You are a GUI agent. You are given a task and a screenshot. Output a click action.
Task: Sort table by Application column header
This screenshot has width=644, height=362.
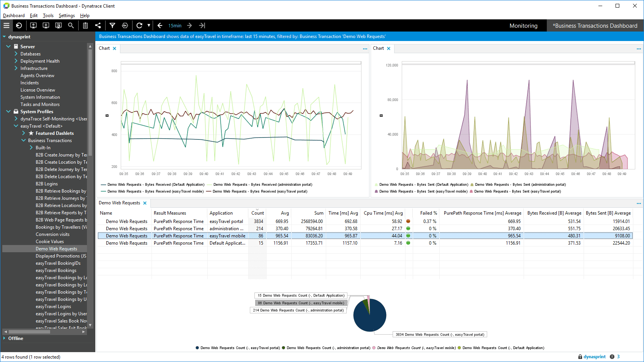coord(228,213)
